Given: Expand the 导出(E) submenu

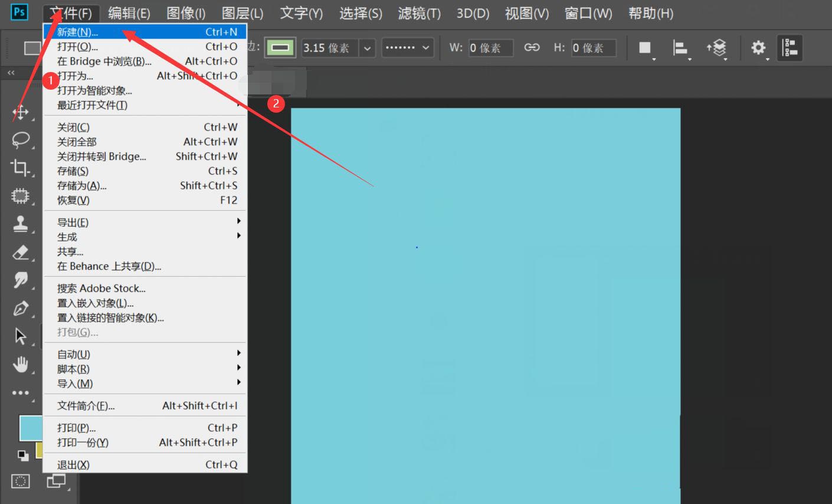Looking at the screenshot, I should [145, 222].
